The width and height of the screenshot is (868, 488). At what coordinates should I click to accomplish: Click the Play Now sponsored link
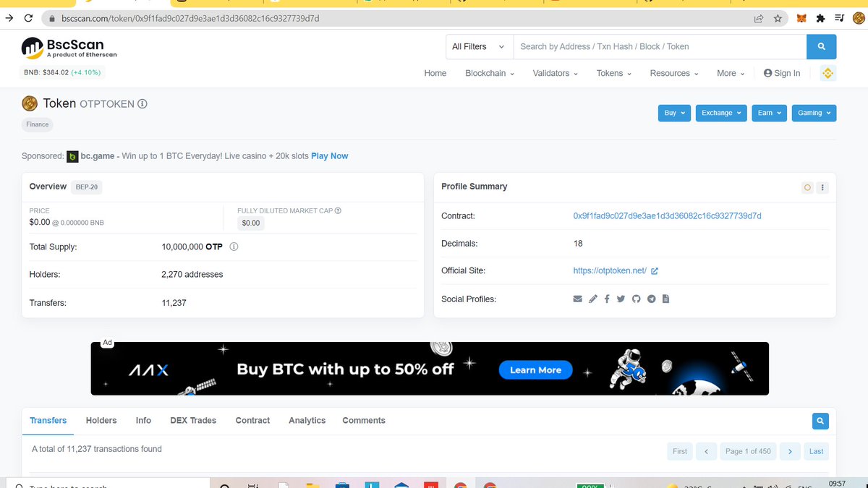pos(329,155)
